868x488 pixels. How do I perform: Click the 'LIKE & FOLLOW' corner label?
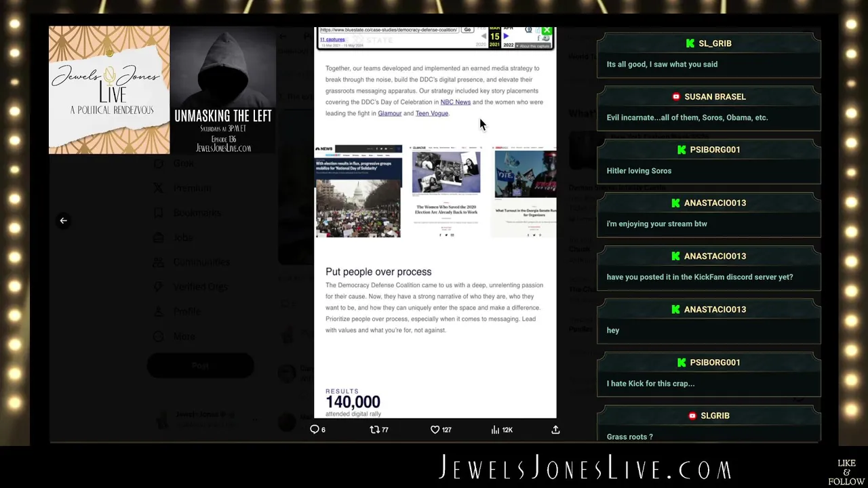click(846, 472)
